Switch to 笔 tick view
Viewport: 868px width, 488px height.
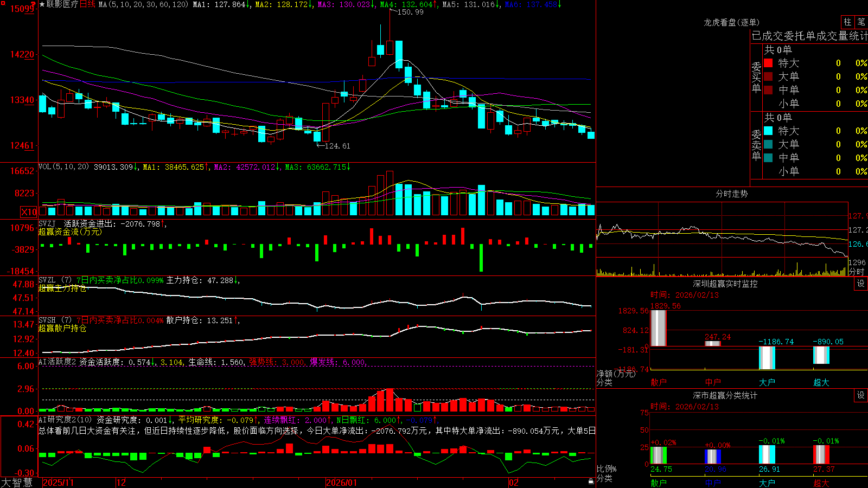(x=861, y=22)
